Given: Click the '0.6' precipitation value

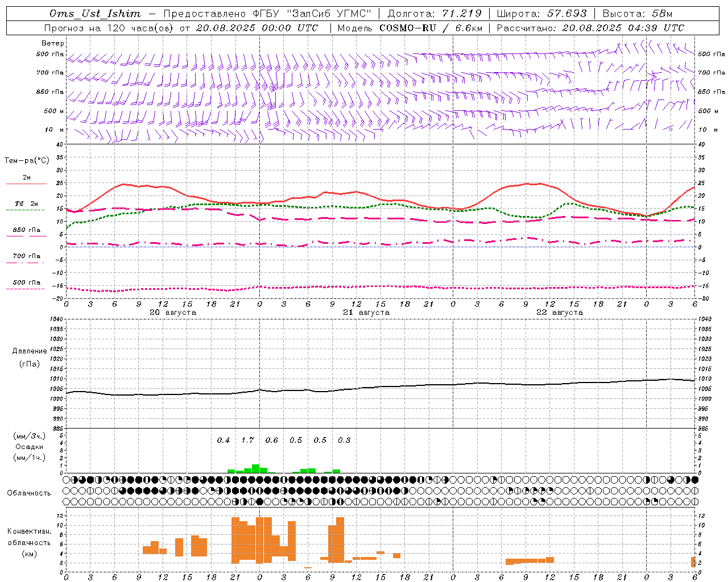Looking at the screenshot, I should pyautogui.click(x=272, y=440).
